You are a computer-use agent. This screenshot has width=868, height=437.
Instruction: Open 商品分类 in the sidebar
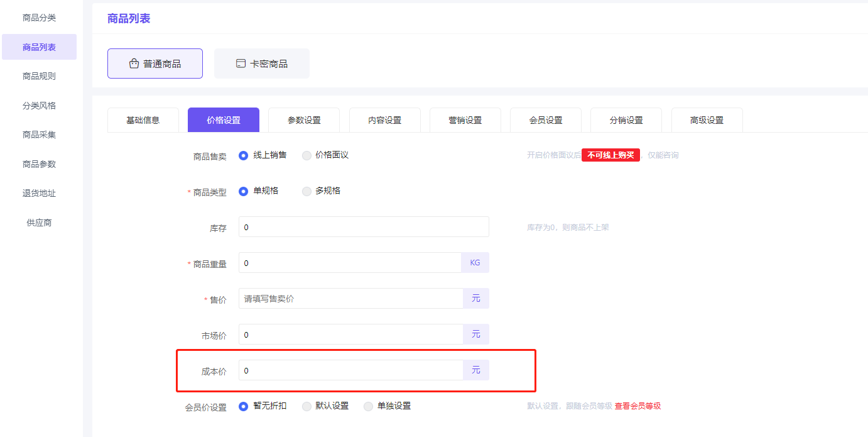click(39, 18)
